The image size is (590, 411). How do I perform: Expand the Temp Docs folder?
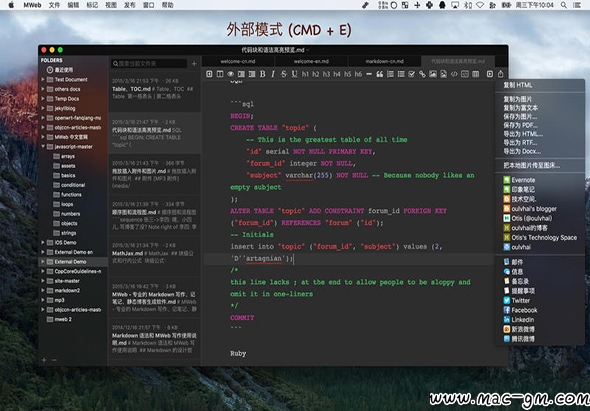click(43, 99)
